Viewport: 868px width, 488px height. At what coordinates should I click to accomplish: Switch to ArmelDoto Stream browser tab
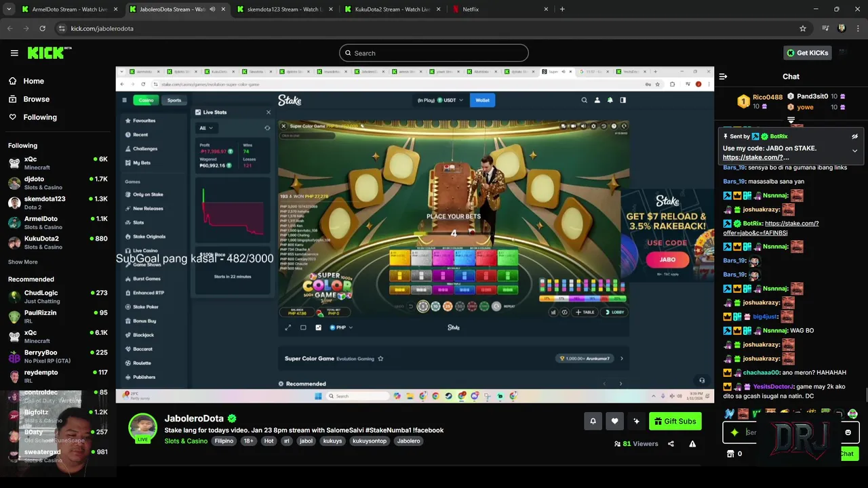point(70,9)
